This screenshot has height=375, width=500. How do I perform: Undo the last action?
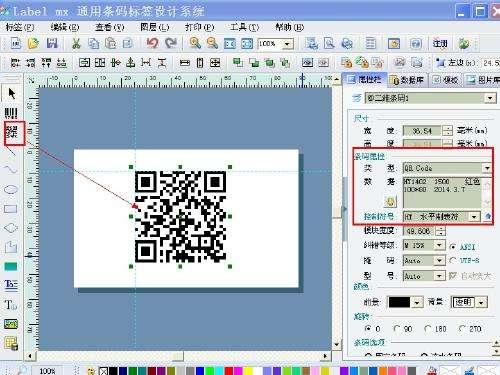[x=152, y=43]
